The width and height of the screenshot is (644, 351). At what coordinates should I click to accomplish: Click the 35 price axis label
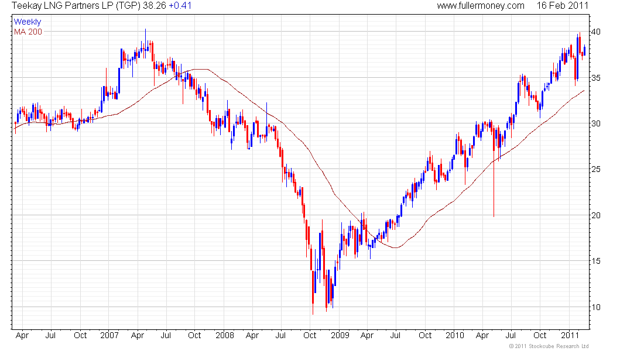[x=595, y=78]
